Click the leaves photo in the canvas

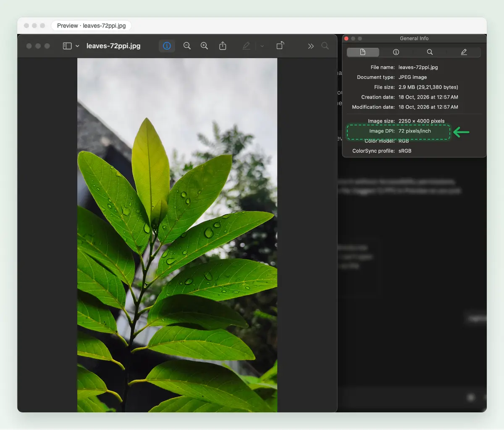point(177,235)
